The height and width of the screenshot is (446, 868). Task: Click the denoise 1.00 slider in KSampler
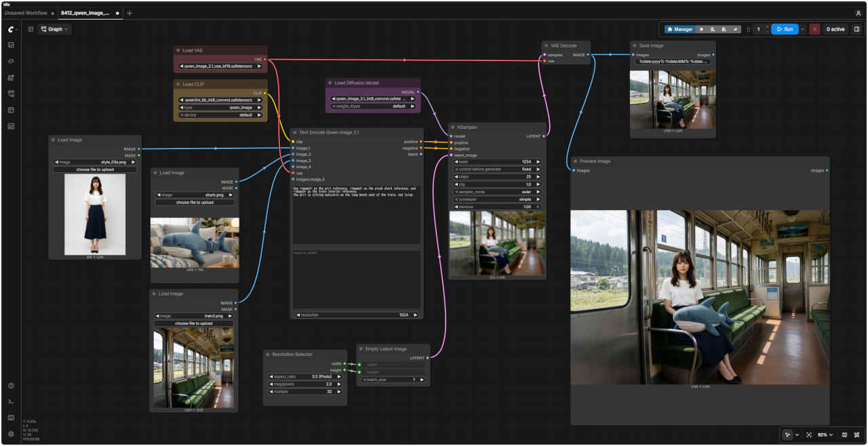point(497,207)
